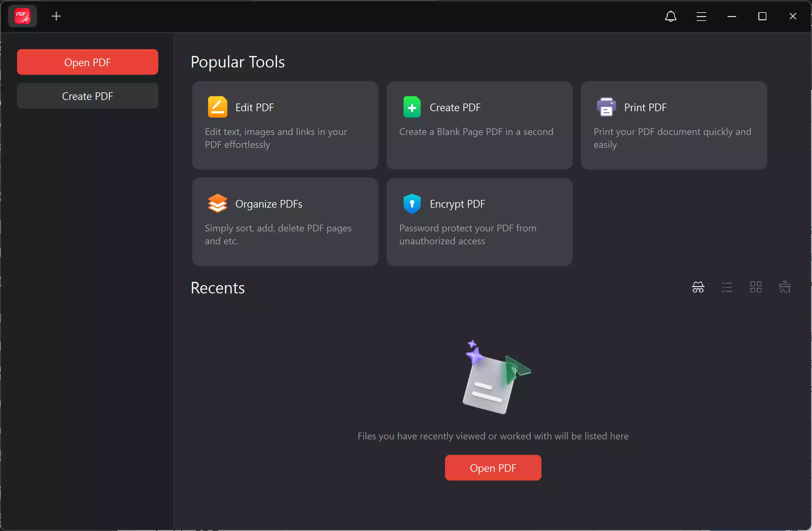The width and height of the screenshot is (812, 531).
Task: Select the Encrypt PDF shield icon
Action: (x=412, y=203)
